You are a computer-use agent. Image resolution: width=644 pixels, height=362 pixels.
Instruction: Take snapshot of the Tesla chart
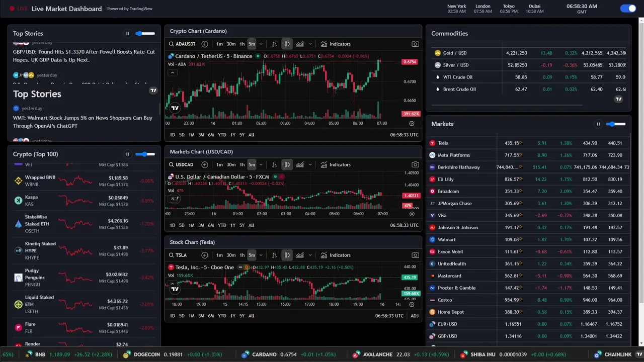pos(415,255)
